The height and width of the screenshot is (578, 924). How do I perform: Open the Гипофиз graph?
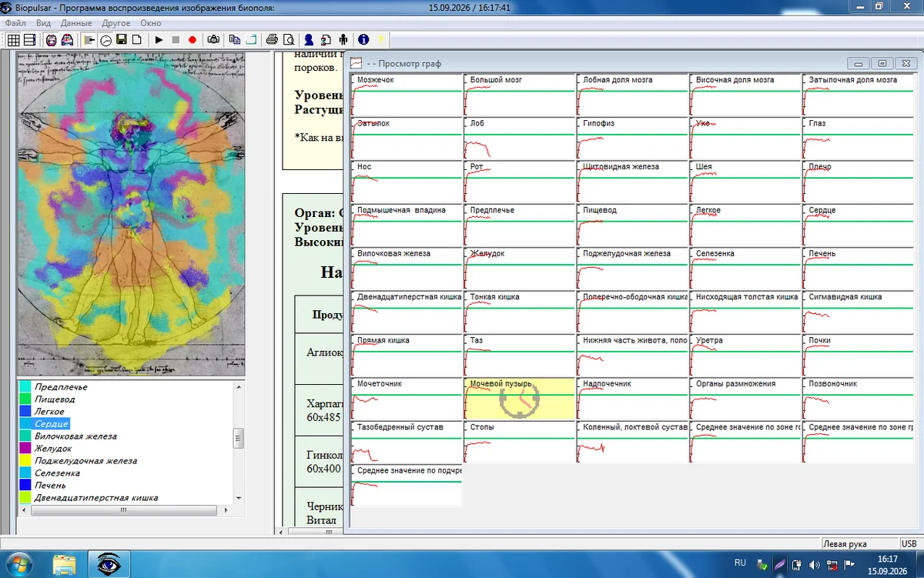(x=631, y=138)
